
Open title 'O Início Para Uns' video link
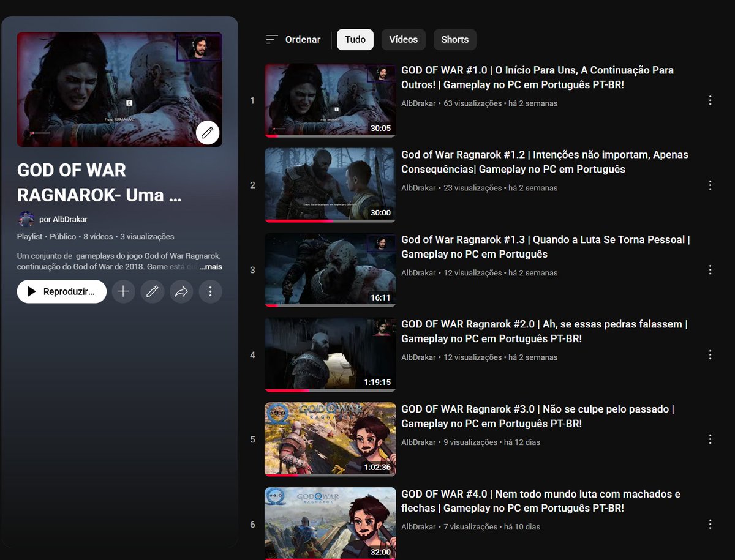point(537,77)
